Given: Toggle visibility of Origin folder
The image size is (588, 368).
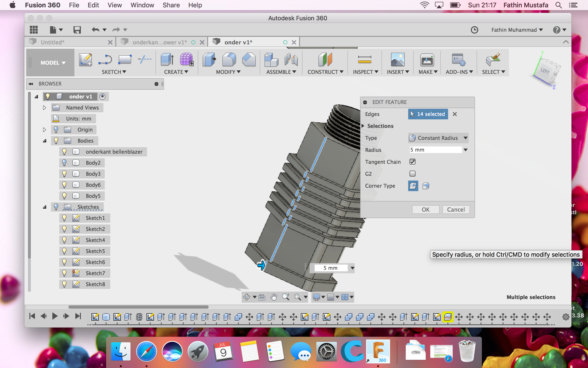Looking at the screenshot, I should [56, 129].
